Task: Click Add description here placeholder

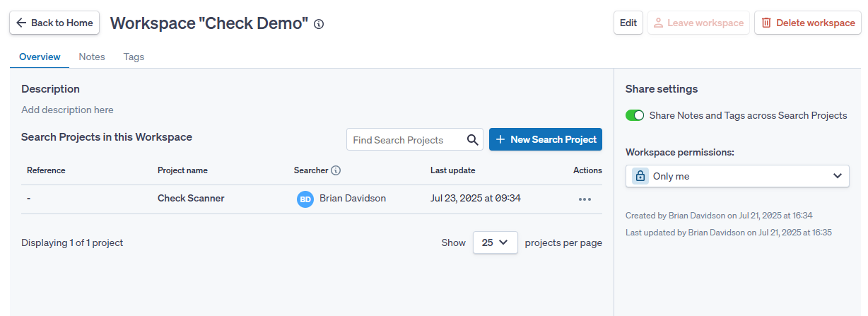Action: click(67, 110)
